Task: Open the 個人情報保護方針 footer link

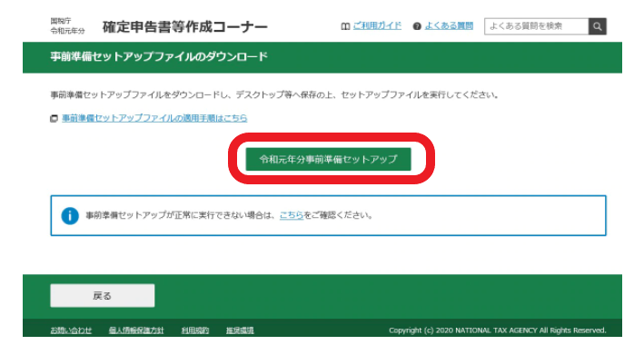Action: [x=136, y=330]
